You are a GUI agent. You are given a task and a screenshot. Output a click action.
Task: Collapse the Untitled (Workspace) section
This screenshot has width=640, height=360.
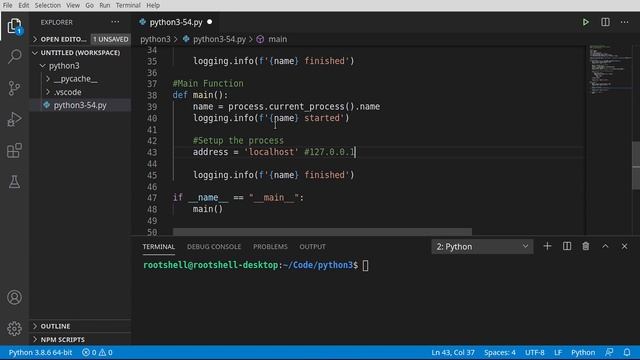click(80, 53)
